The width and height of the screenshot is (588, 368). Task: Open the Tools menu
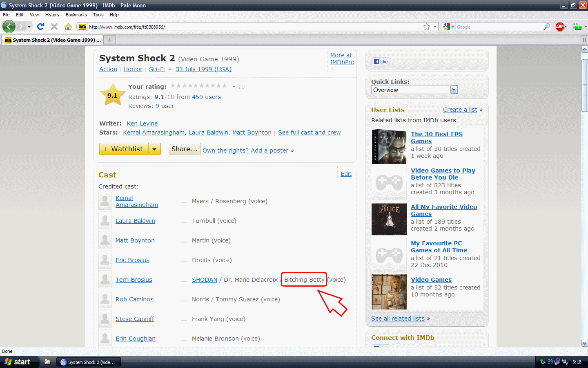tap(98, 15)
